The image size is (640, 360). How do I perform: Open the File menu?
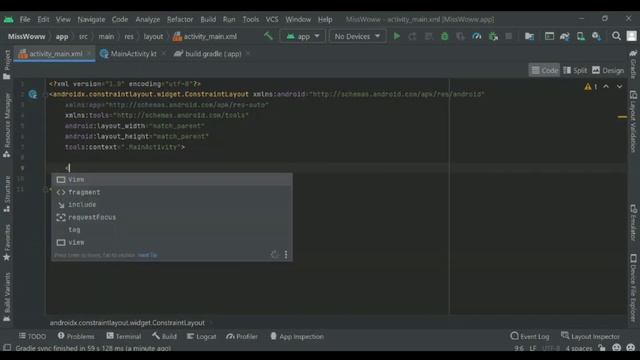tap(25, 19)
